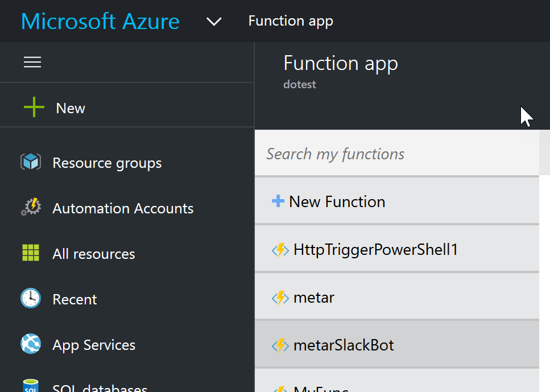Click the lightning icon beside metar
This screenshot has height=392, width=550.
[280, 298]
